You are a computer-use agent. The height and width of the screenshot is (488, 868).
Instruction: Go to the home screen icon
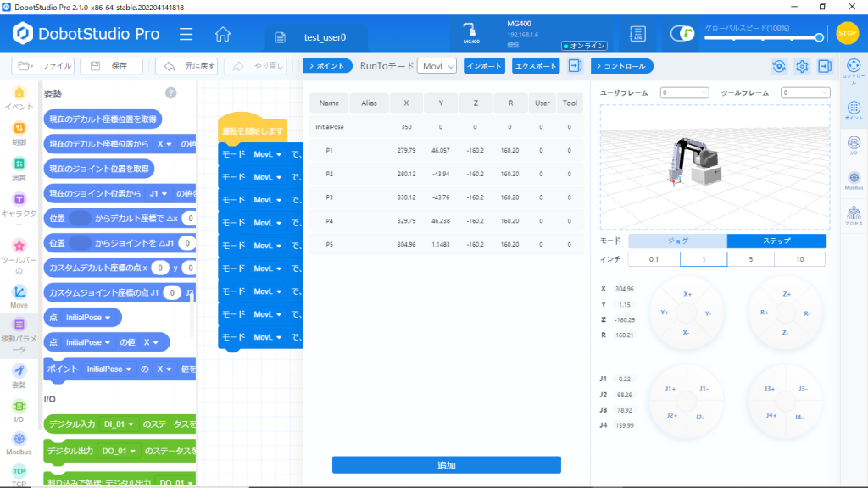223,34
